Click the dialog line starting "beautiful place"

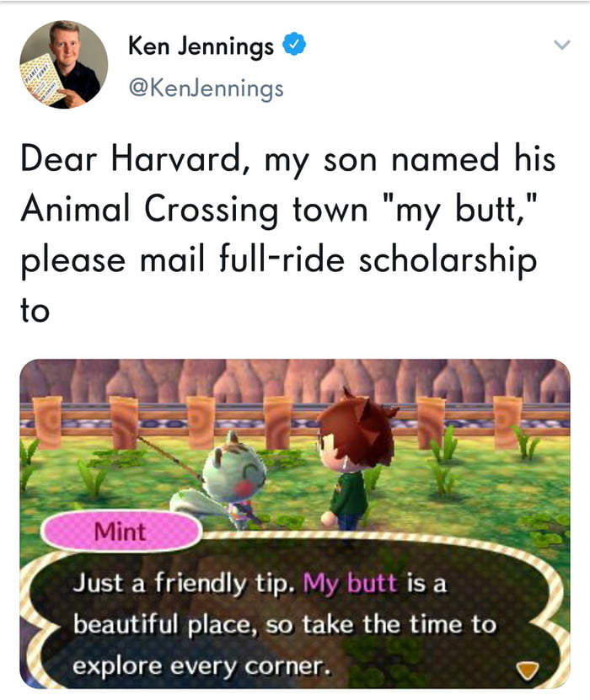pyautogui.click(x=283, y=625)
